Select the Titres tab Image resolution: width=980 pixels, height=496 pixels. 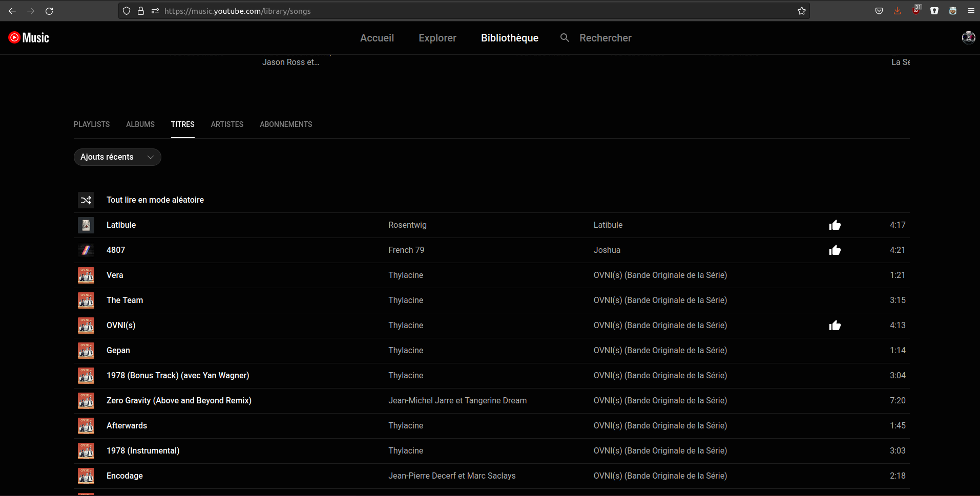[x=183, y=124]
